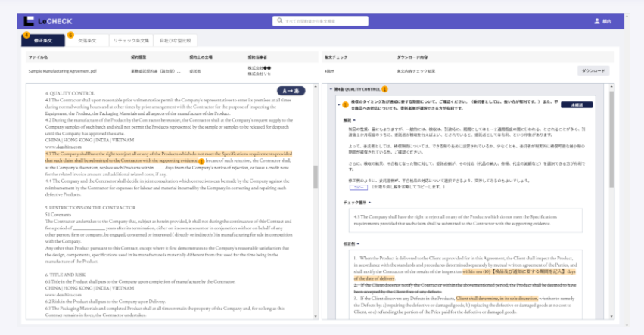Screen dimensions: 644x335
Task: Click orange alert icon beside the review comment
Action: tap(346, 104)
